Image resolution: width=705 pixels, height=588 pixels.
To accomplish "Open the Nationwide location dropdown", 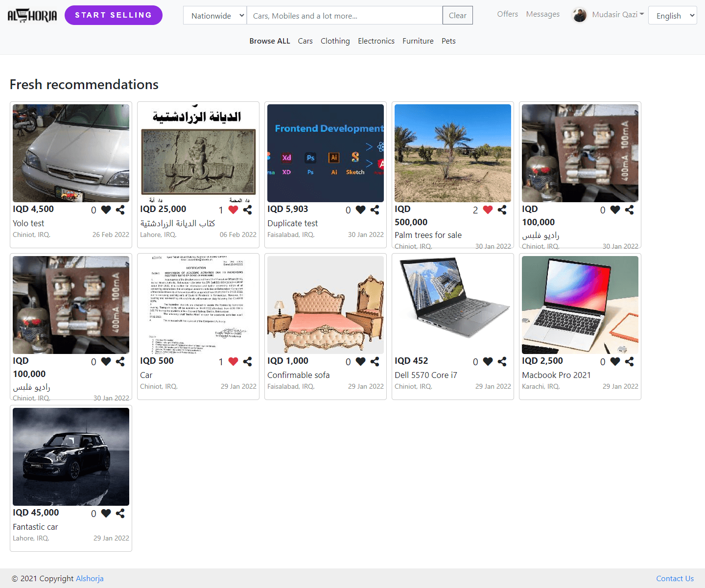I will coord(215,16).
